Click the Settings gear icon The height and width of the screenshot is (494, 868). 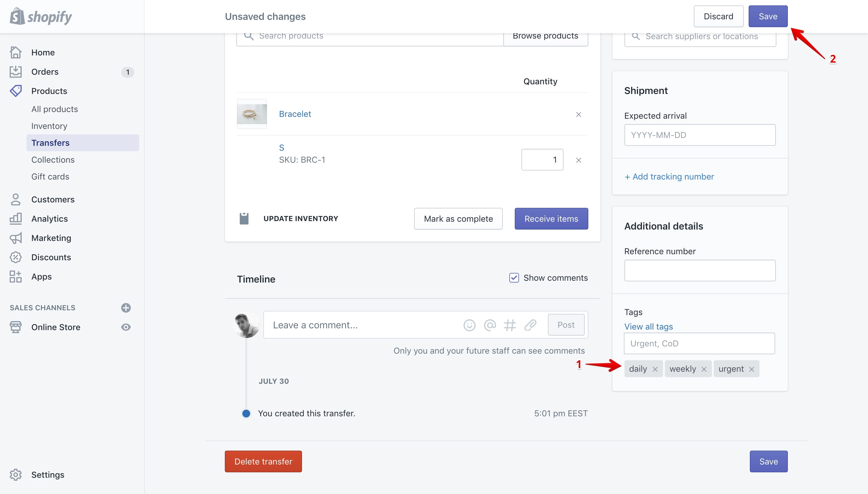(16, 475)
